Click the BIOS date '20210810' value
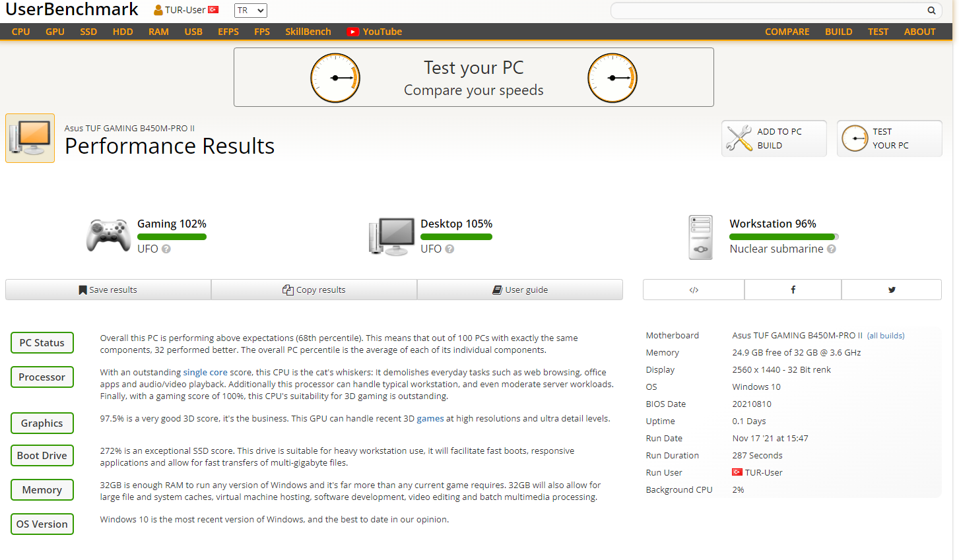Image resolution: width=959 pixels, height=560 pixels. tap(752, 404)
